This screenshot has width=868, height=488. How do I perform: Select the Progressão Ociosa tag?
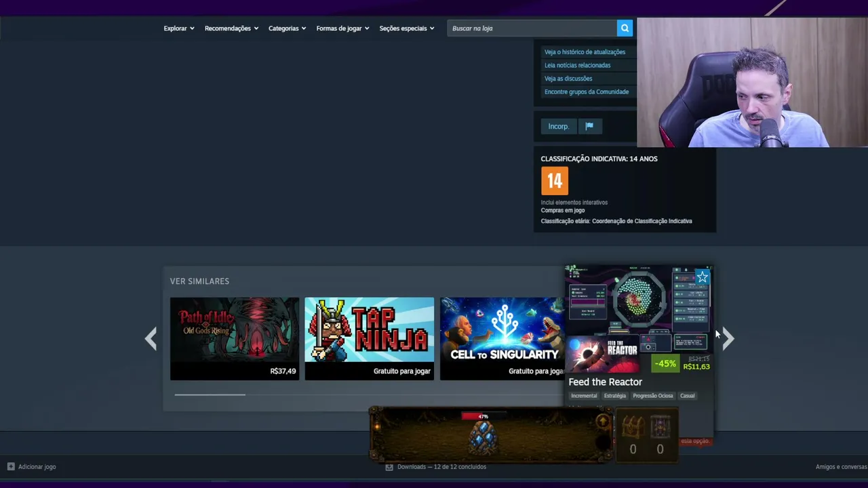pyautogui.click(x=653, y=396)
